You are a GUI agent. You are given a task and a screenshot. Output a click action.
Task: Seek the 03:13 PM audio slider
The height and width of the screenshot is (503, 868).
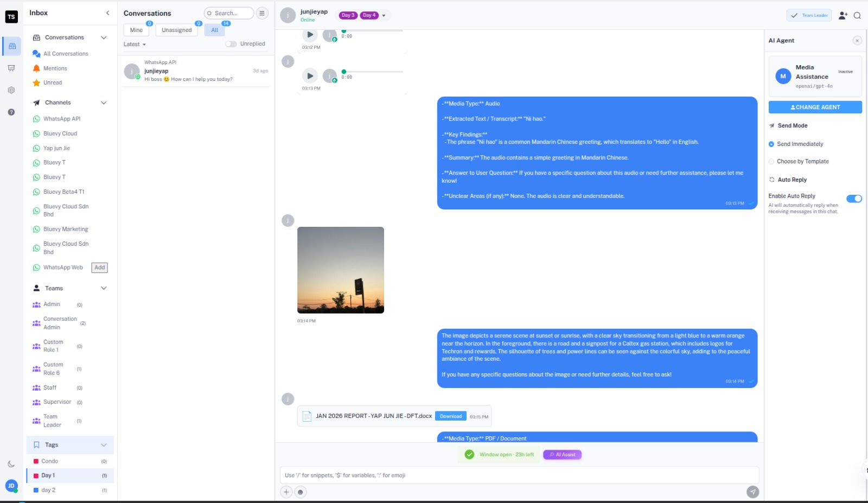click(373, 72)
